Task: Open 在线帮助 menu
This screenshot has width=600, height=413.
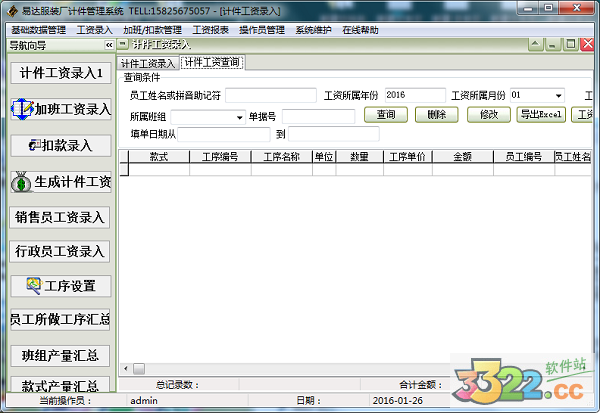Action: coord(360,30)
